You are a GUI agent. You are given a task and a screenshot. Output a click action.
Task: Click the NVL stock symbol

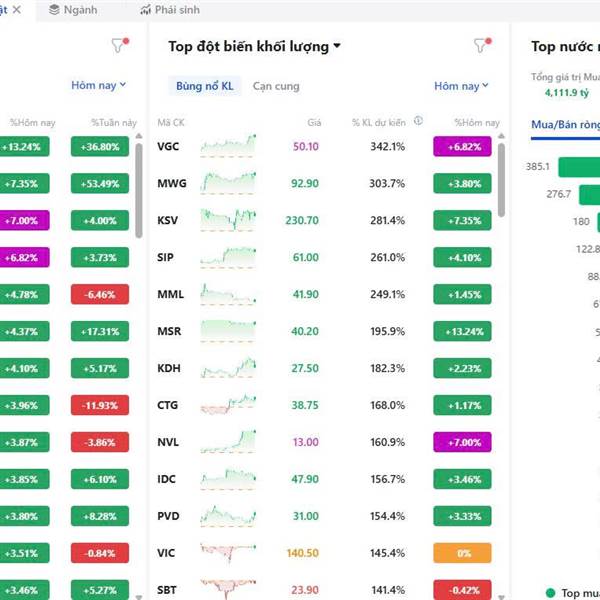coord(168,442)
